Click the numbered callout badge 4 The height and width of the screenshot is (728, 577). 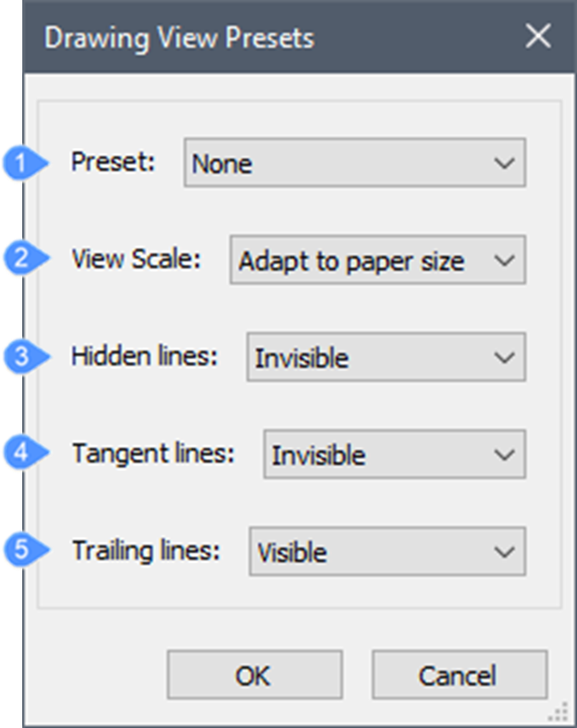pos(21,454)
